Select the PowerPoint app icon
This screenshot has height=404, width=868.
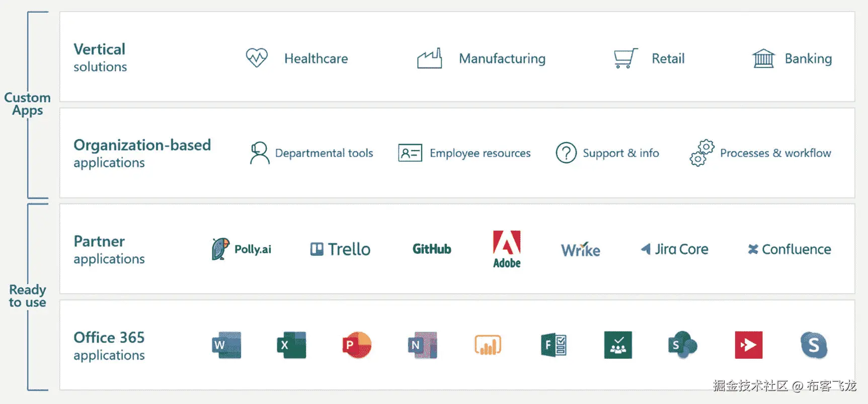pos(356,345)
